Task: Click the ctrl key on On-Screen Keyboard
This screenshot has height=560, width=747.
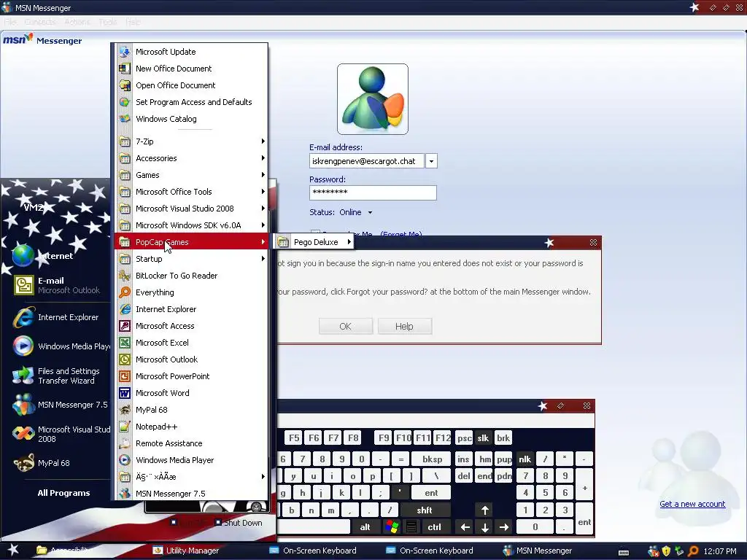Action: (x=434, y=527)
